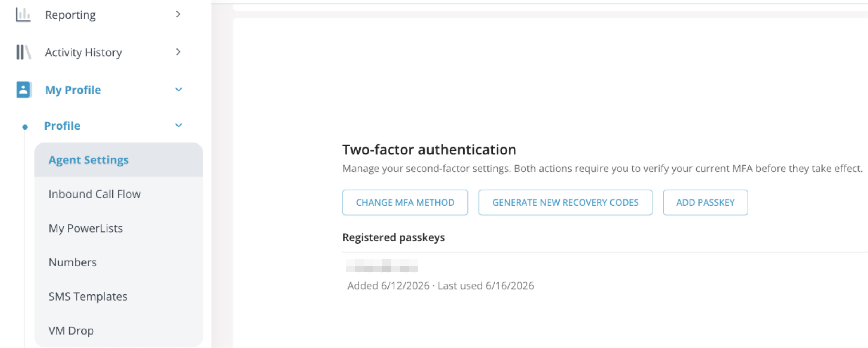The height and width of the screenshot is (348, 868).
Task: Expand the Reporting menu chevron
Action: point(178,14)
